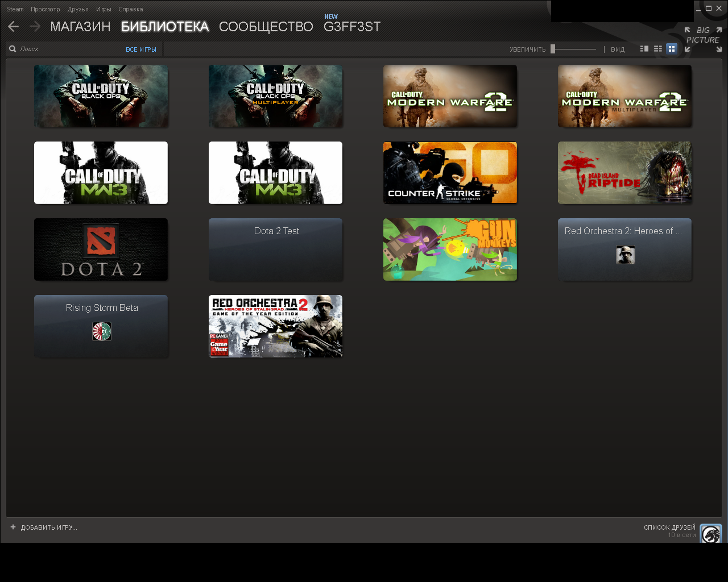Select Counter-Strike Global Offensive tile
Image resolution: width=728 pixels, height=582 pixels.
(x=450, y=173)
